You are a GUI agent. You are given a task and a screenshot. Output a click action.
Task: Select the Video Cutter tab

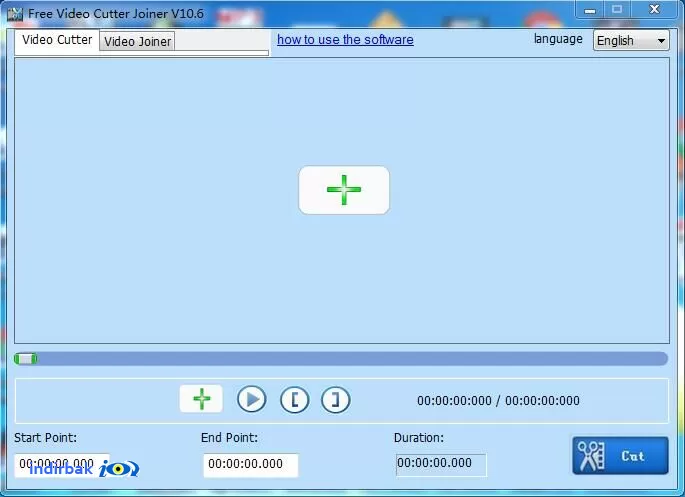(57, 40)
